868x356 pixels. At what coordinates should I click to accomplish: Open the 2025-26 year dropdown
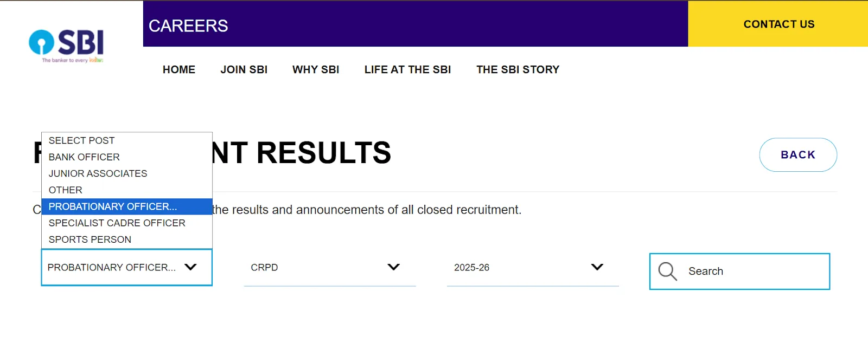[x=597, y=267]
